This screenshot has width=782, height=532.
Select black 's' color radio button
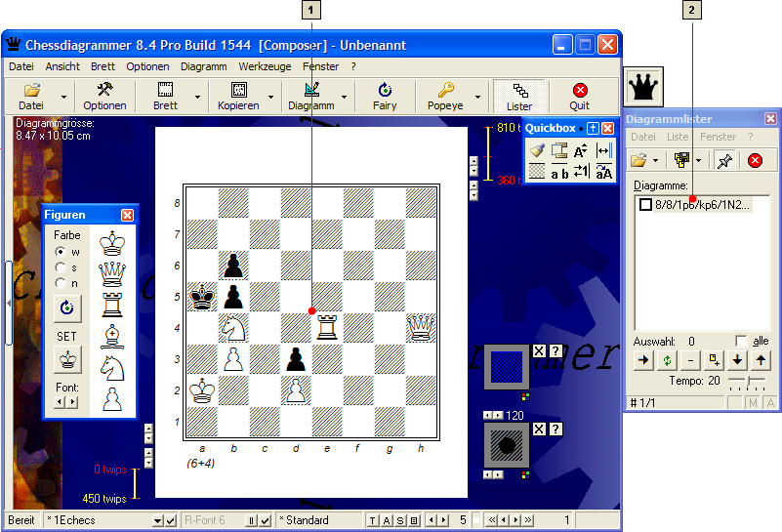click(x=61, y=267)
